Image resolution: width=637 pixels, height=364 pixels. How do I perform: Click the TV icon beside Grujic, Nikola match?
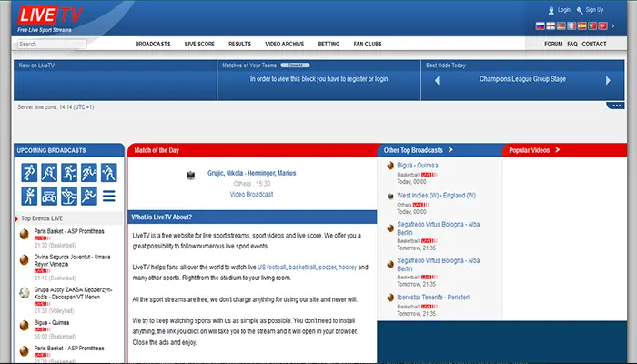click(x=190, y=175)
